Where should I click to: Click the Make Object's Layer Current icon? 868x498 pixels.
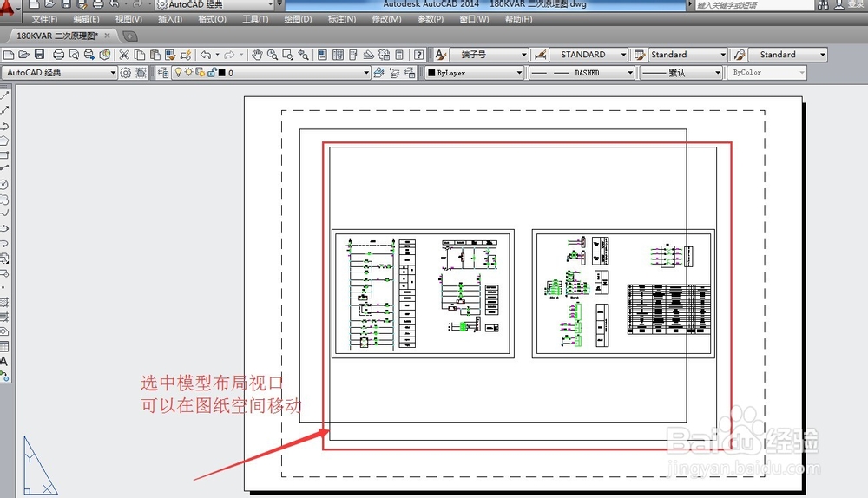coord(378,73)
